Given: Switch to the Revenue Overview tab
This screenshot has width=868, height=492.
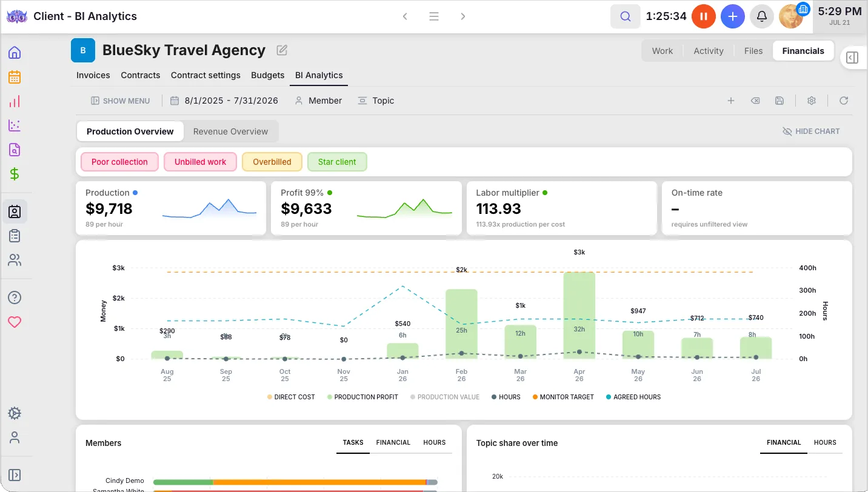Looking at the screenshot, I should [230, 131].
